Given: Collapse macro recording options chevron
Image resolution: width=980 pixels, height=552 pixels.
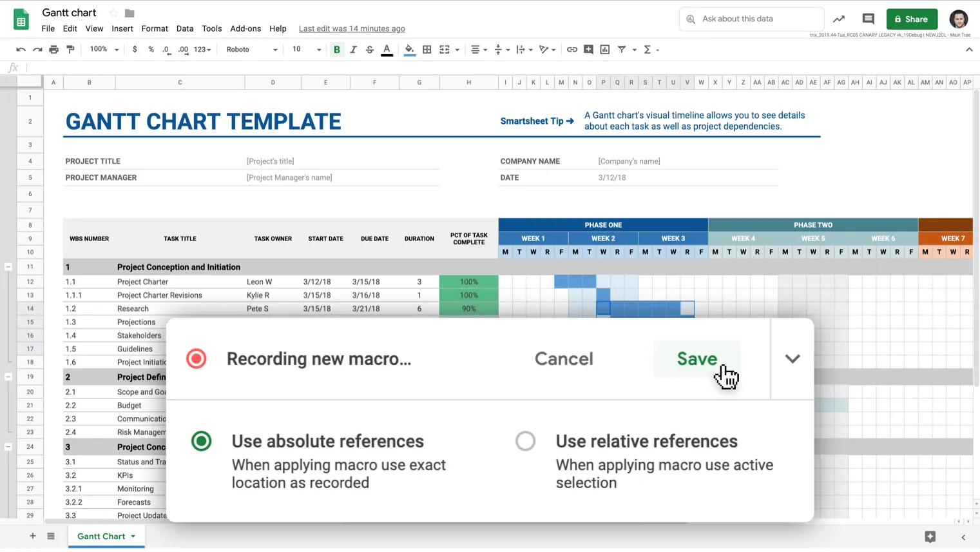Looking at the screenshot, I should pos(793,359).
